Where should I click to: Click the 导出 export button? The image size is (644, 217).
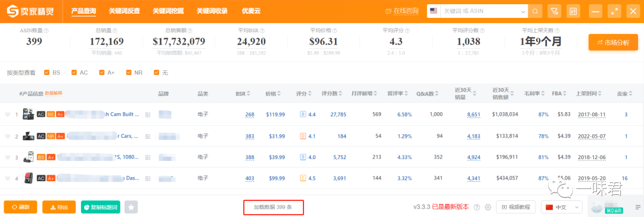pyautogui.click(x=59, y=207)
